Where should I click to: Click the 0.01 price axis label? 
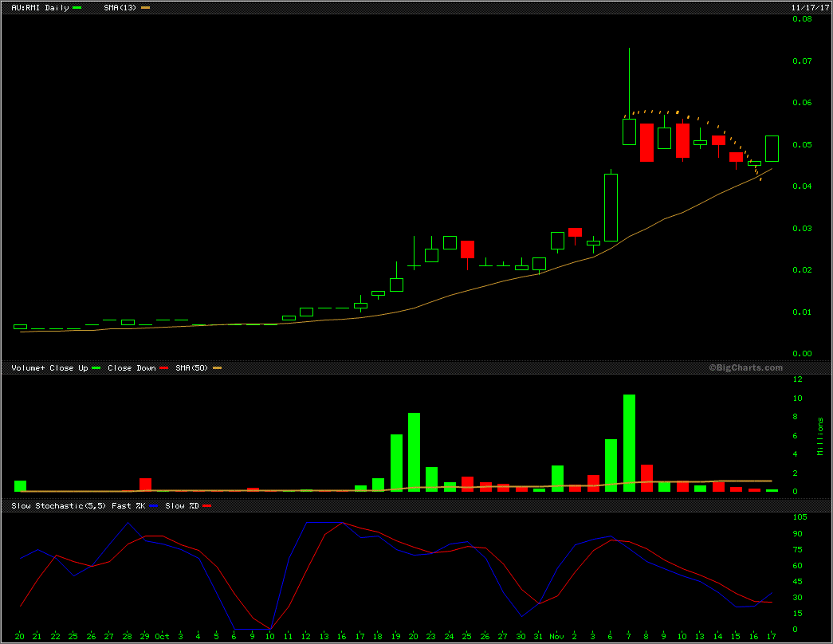point(802,312)
